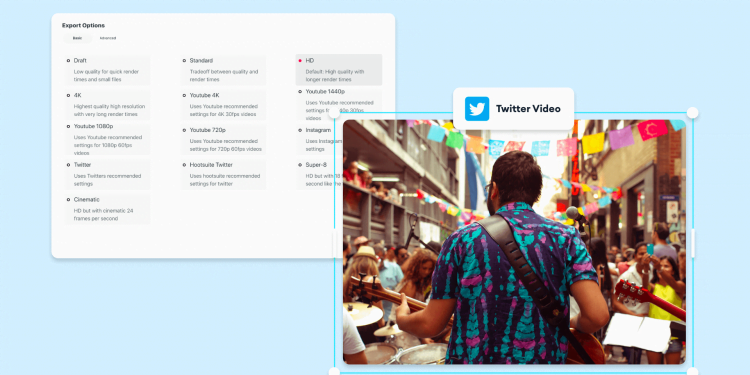Select the HD export option

[339, 70]
